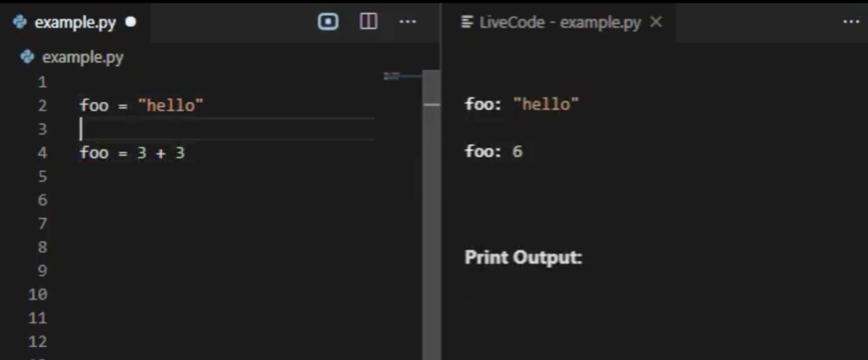Click line number 1 in the gutter
The height and width of the screenshot is (360, 868).
click(x=42, y=82)
